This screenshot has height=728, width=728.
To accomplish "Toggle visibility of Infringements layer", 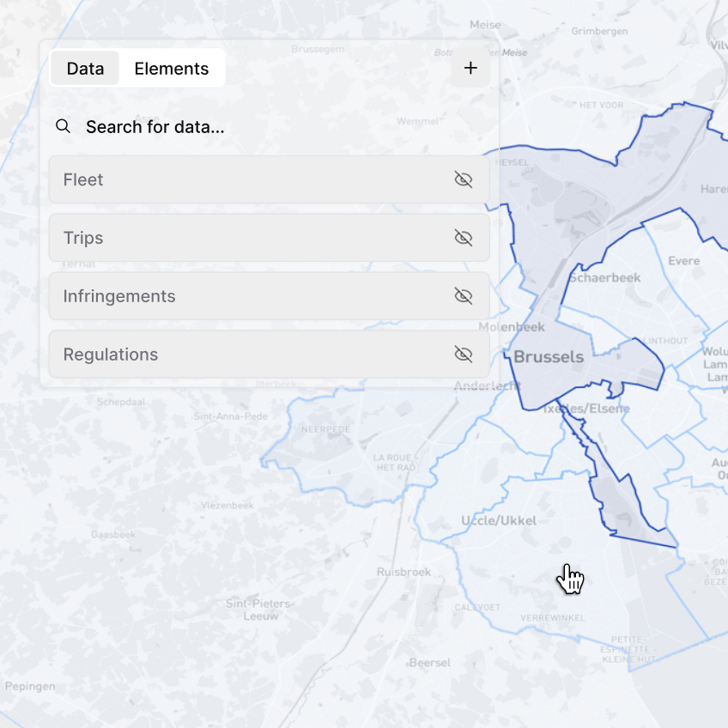I will coord(463,295).
